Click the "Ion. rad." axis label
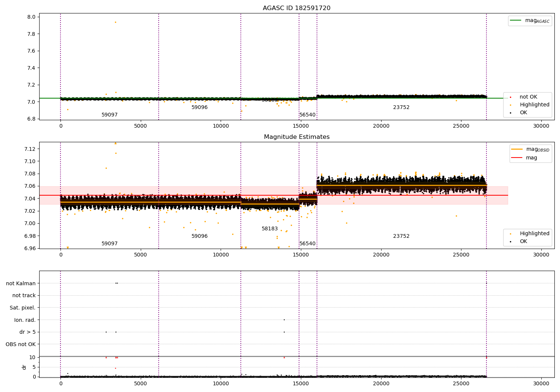The image size is (560, 392). click(25, 320)
